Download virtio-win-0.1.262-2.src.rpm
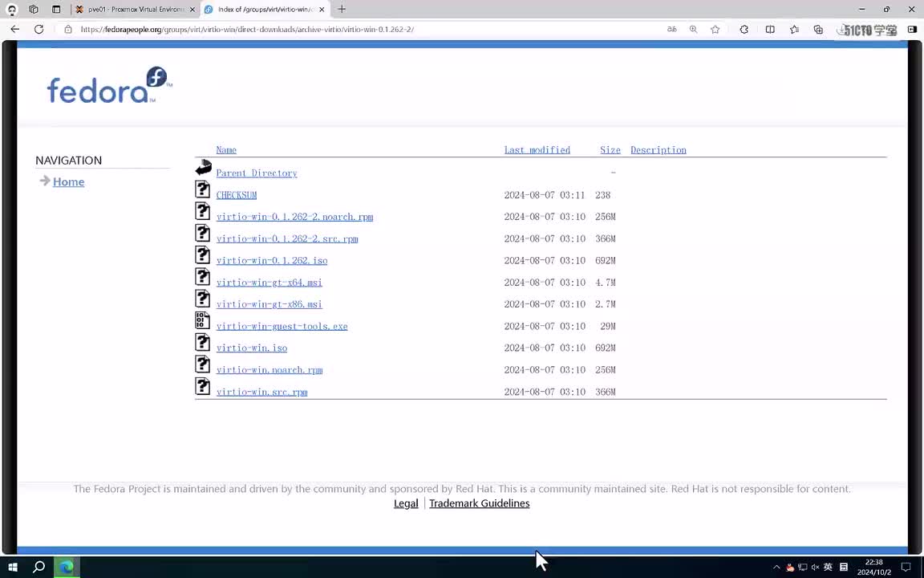The image size is (924, 578). tap(287, 238)
